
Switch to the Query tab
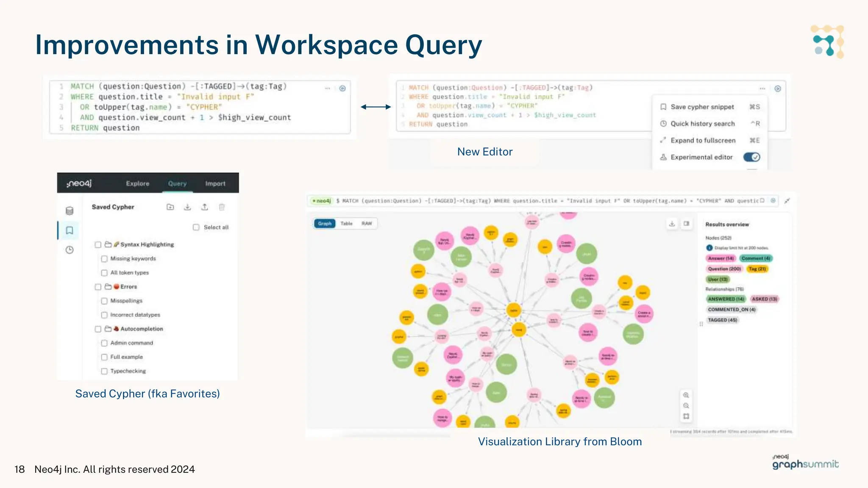(177, 183)
